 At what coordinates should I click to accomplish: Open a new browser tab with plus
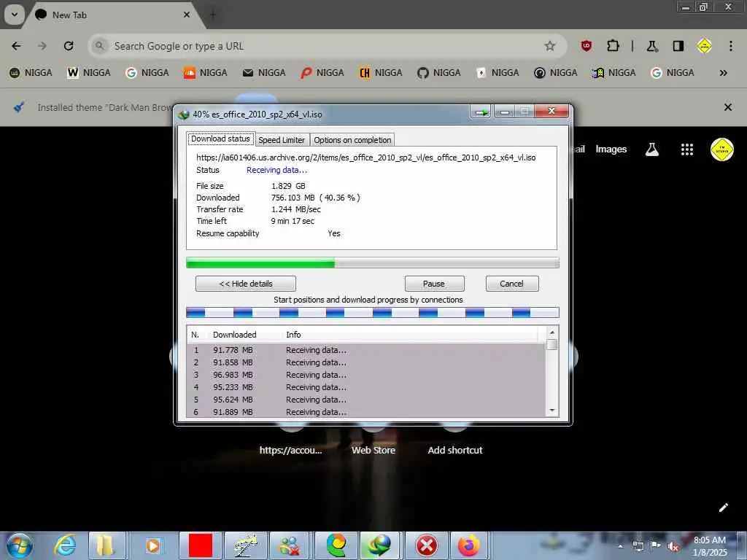213,15
